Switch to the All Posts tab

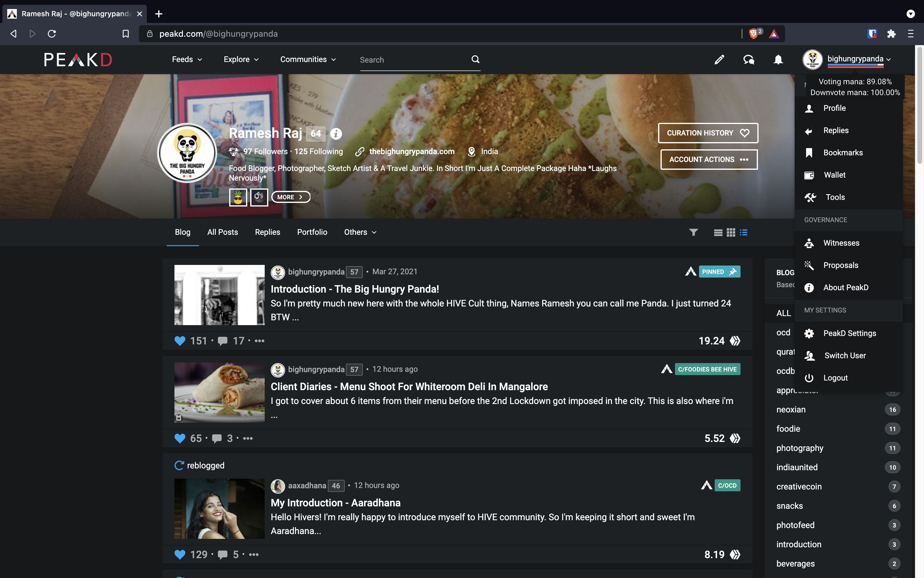tap(222, 232)
